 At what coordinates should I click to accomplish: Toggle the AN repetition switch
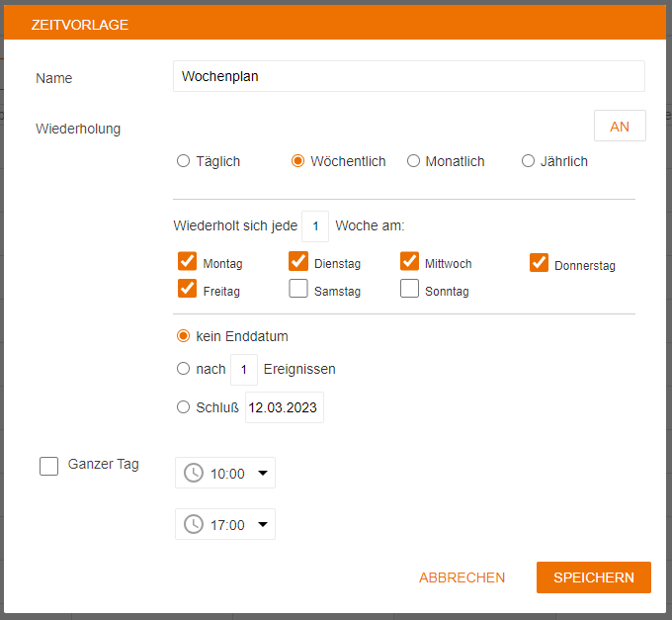tap(620, 127)
